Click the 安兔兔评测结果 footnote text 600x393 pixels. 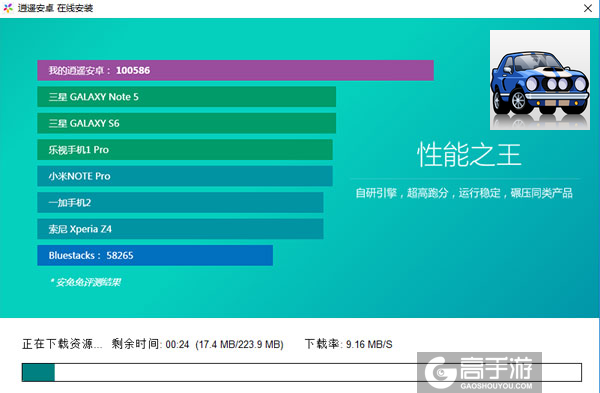pos(85,282)
